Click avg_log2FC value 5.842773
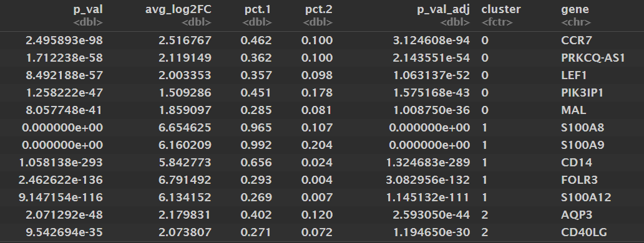 (185, 163)
